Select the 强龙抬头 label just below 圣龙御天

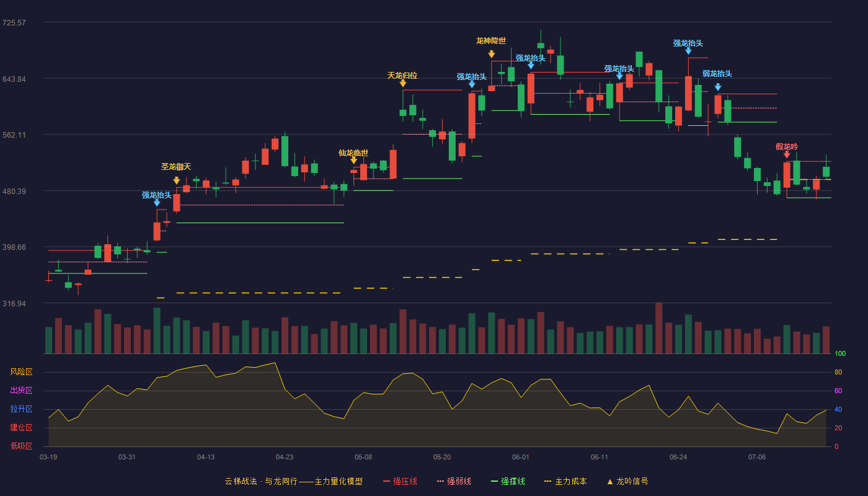point(157,195)
